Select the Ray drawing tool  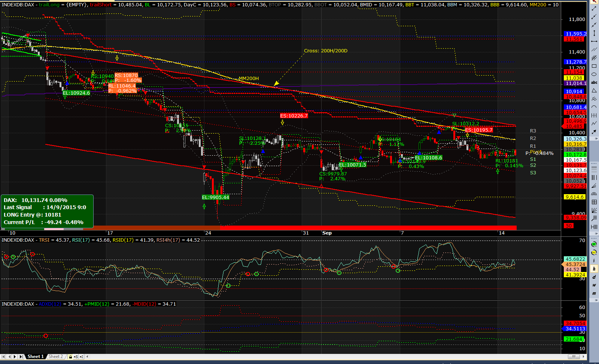pos(594,16)
